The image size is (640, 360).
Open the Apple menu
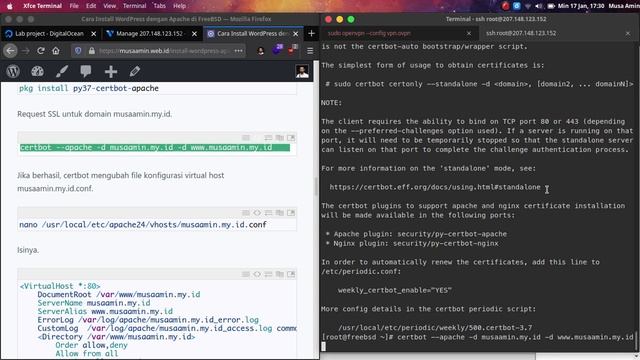[x=9, y=6]
